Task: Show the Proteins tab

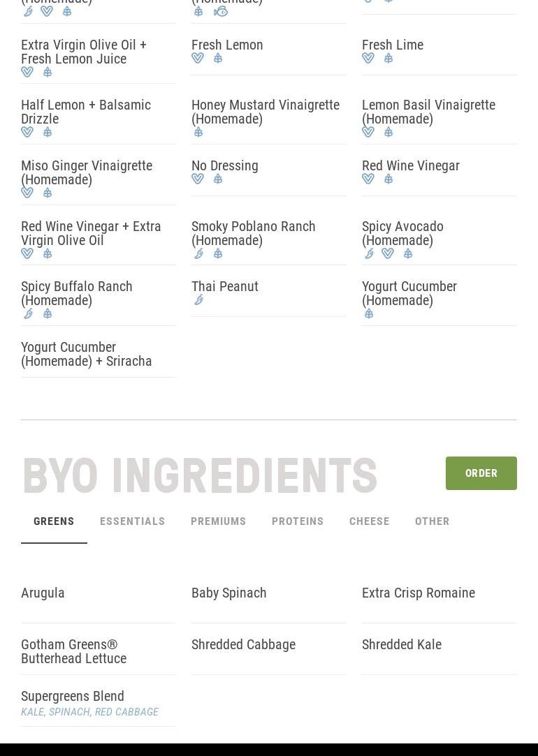Action: [298, 521]
